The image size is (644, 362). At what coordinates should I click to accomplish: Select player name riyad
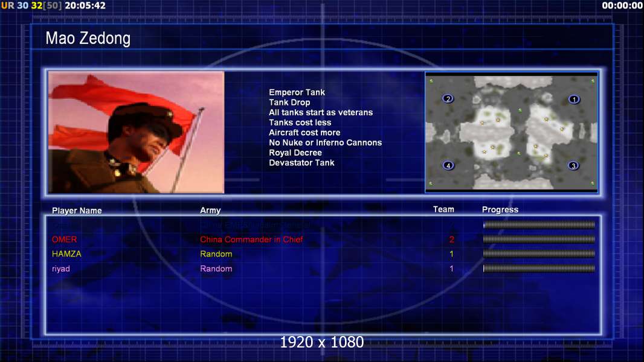click(x=61, y=269)
